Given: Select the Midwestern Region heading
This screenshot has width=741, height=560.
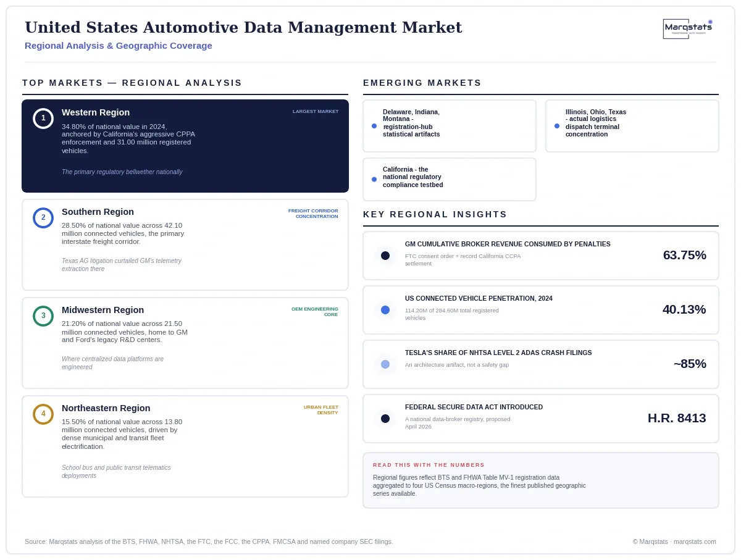Looking at the screenshot, I should coord(103,310).
